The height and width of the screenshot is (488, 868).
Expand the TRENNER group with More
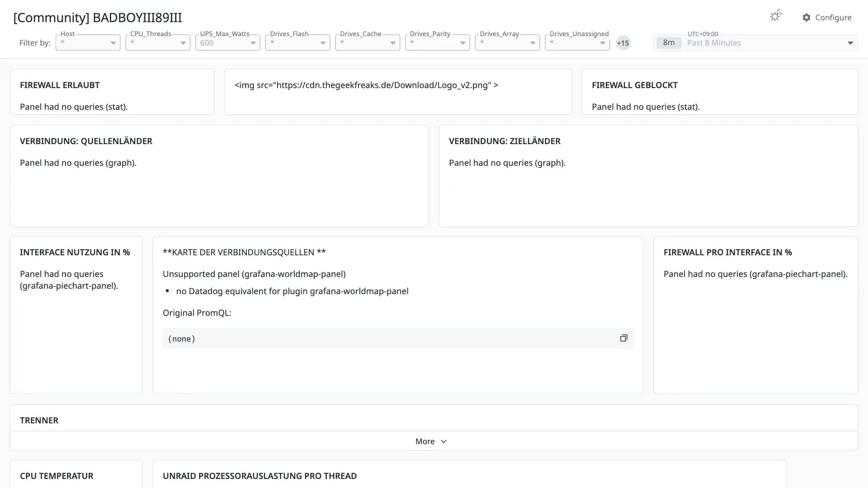point(431,441)
